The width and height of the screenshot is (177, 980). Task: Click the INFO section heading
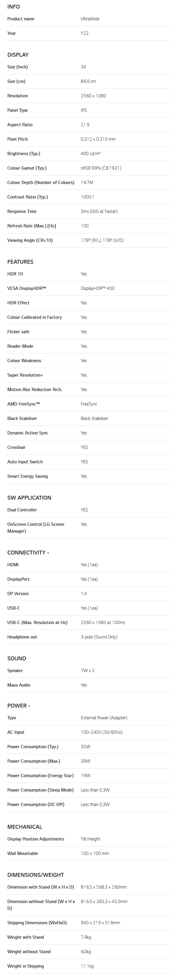[x=13, y=6]
